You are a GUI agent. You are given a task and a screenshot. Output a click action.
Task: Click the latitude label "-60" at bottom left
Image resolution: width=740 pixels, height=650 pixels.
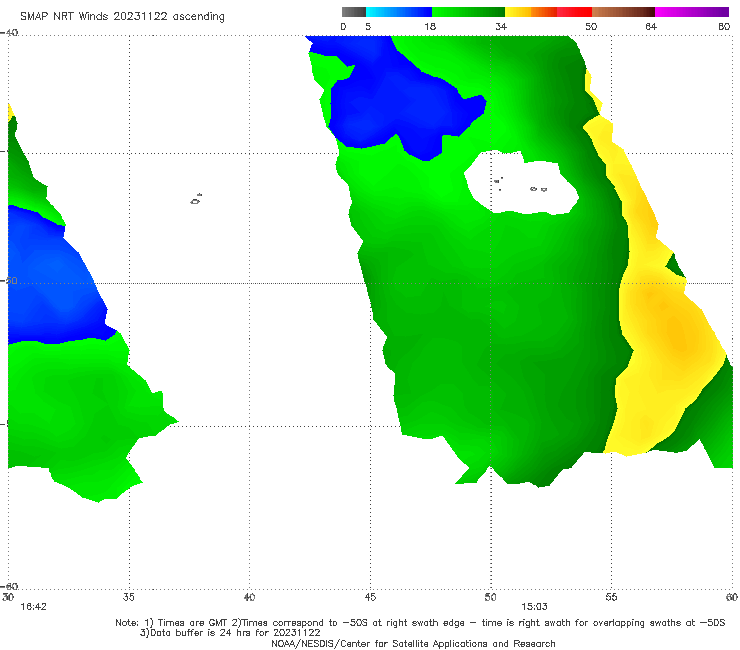point(9,586)
